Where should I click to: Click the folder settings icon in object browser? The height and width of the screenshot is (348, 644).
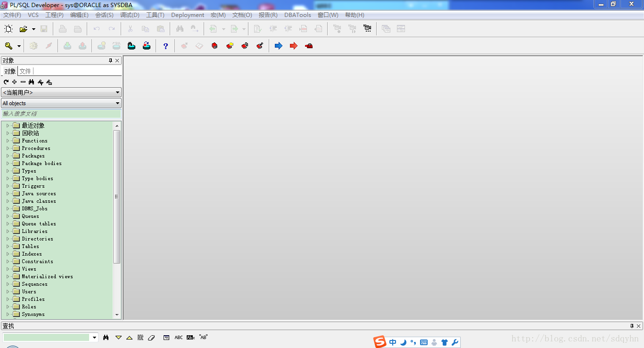[x=49, y=82]
